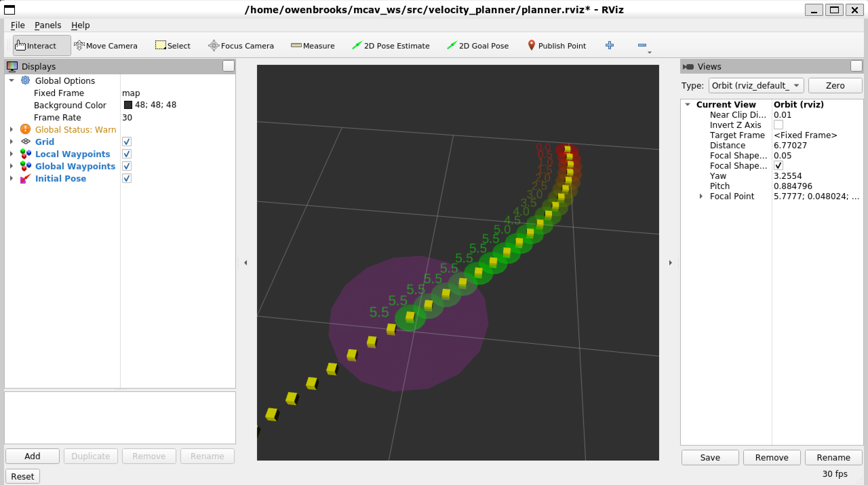
Task: Expand the Global Status: Warn item
Action: click(12, 129)
